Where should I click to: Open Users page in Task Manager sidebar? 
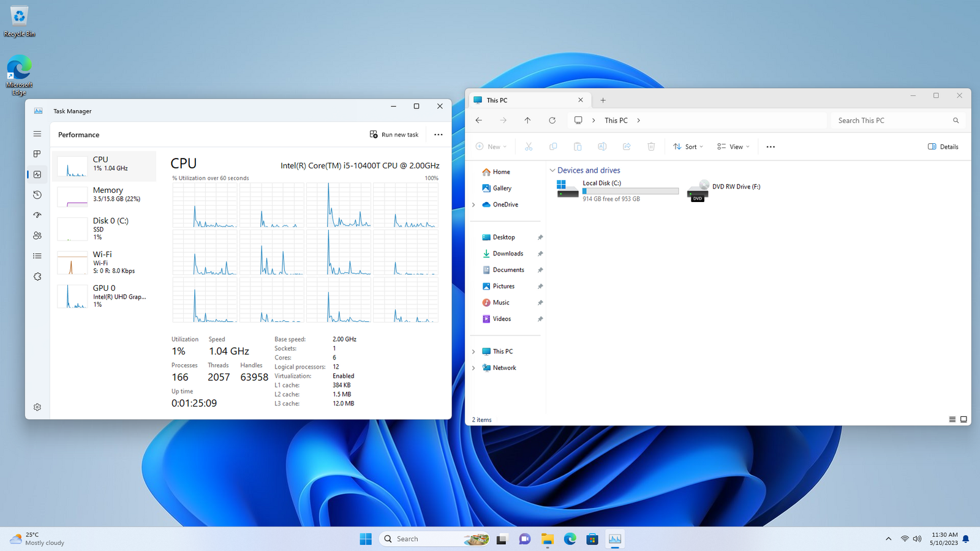pyautogui.click(x=37, y=236)
